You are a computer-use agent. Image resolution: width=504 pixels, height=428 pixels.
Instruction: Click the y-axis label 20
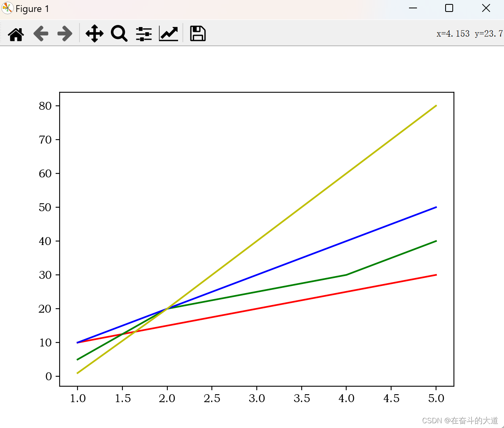click(45, 309)
